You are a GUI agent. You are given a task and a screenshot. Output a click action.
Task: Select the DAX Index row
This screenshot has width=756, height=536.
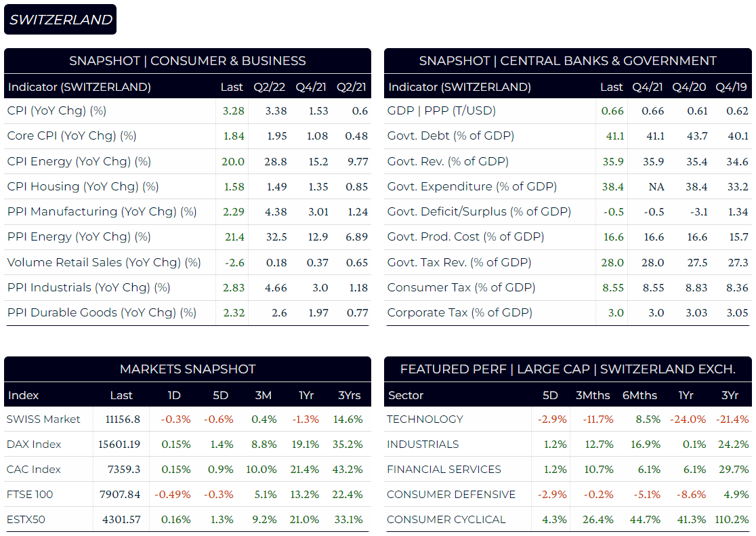pyautogui.click(x=188, y=445)
